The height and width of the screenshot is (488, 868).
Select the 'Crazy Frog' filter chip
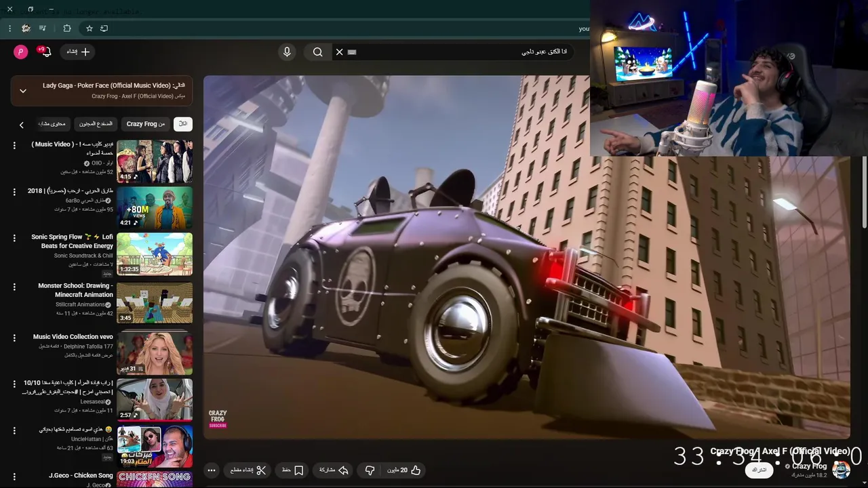[x=145, y=124]
